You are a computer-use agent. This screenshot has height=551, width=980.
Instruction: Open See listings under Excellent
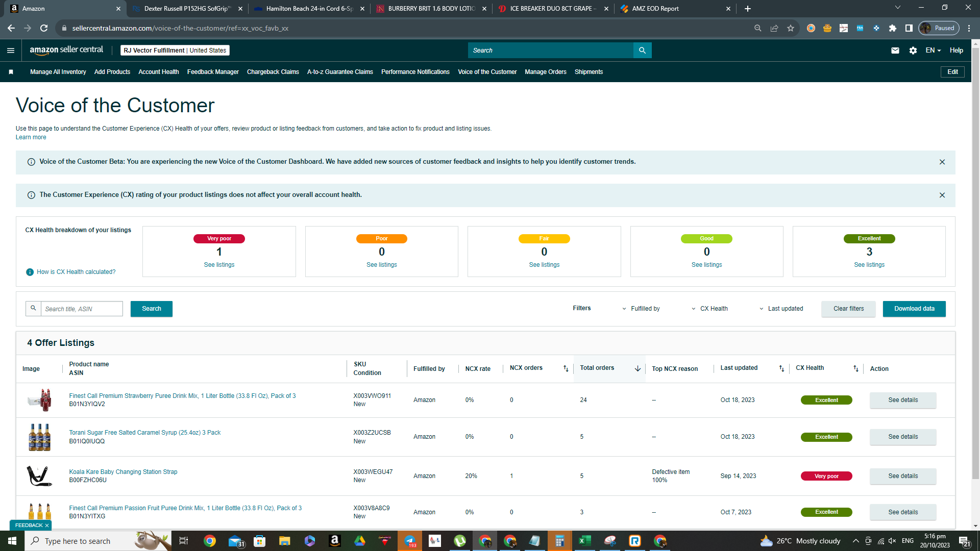coord(869,265)
